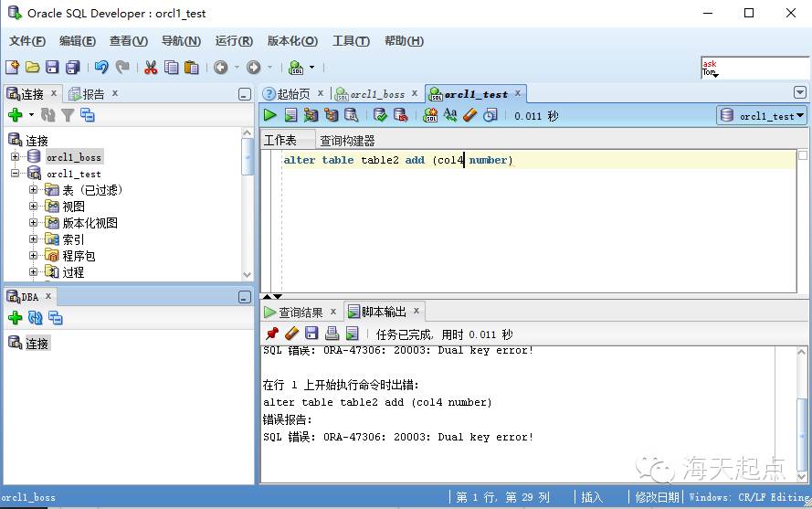This screenshot has width=812, height=509.
Task: Open the 版本化(O) menu
Action: 292,41
